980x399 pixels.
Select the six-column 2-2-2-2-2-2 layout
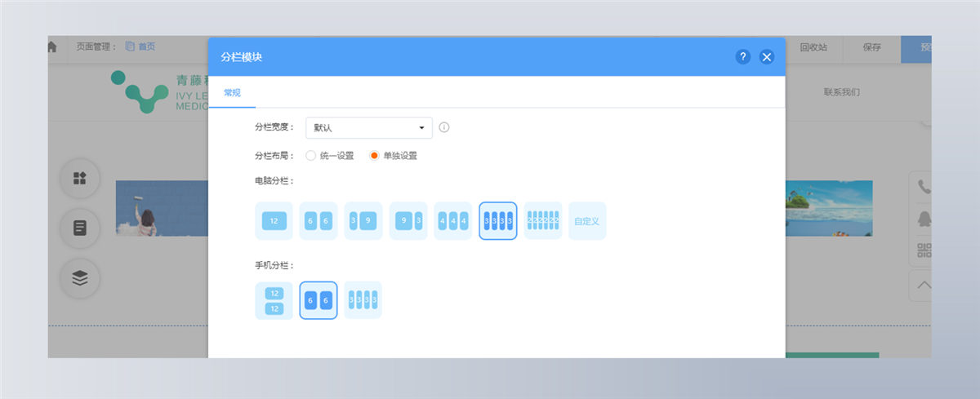click(x=543, y=220)
